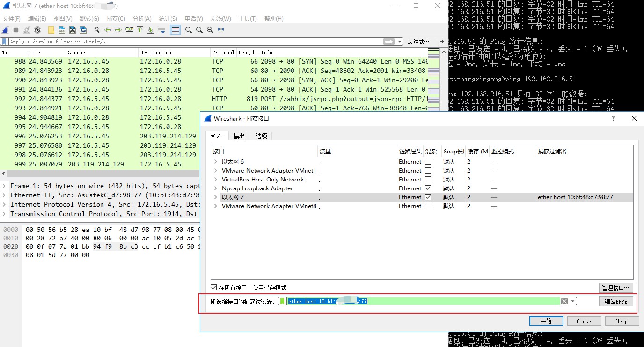Viewport: 644px width, 347px height.
Task: Check promiscuous box for 以太网 6
Action: coord(428,162)
